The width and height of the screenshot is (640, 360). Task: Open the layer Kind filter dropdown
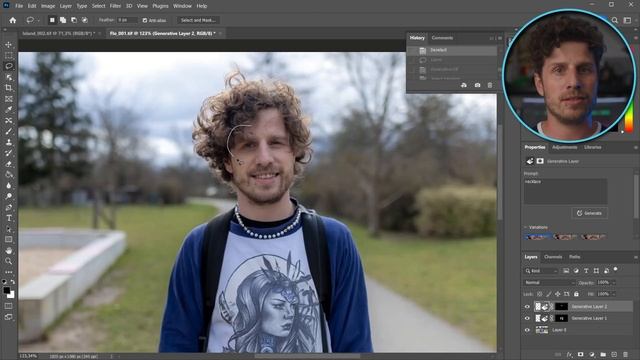pos(541,271)
